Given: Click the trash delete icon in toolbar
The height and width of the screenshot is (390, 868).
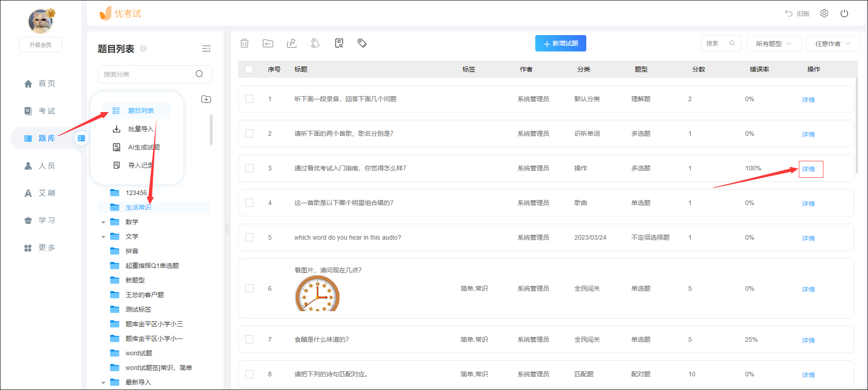Looking at the screenshot, I should click(244, 43).
